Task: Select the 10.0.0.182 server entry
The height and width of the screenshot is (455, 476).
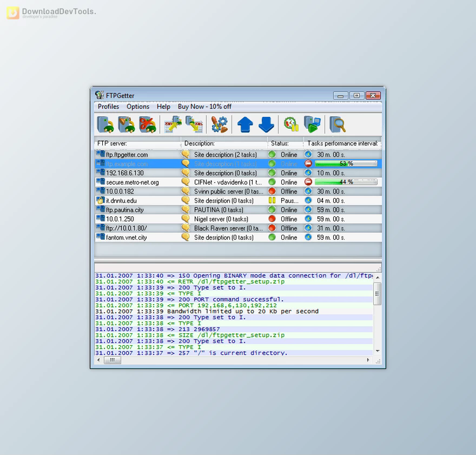Action: [x=238, y=191]
